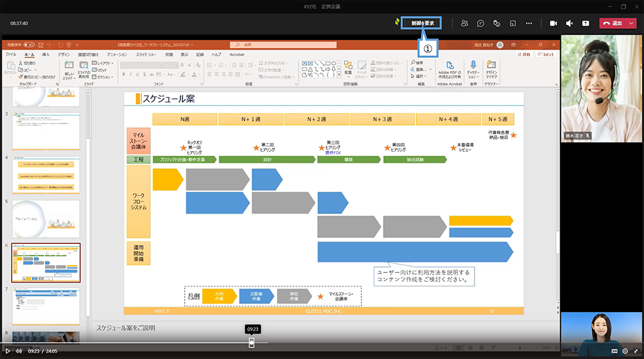
Task: Open the スライド ショー ribbon tab
Action: tap(146, 54)
